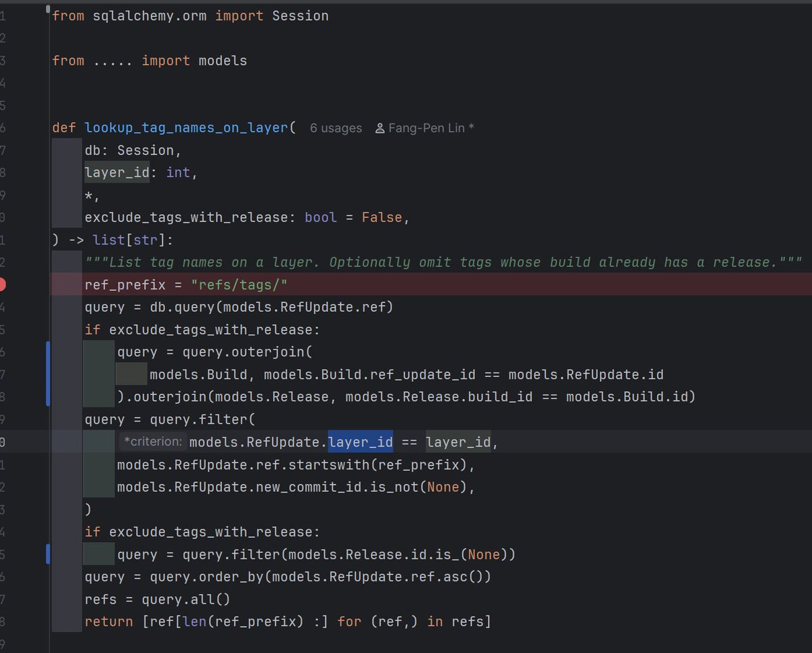The height and width of the screenshot is (653, 812).
Task: Click '(ref,)' tuple in the return line
Action: coord(394,621)
